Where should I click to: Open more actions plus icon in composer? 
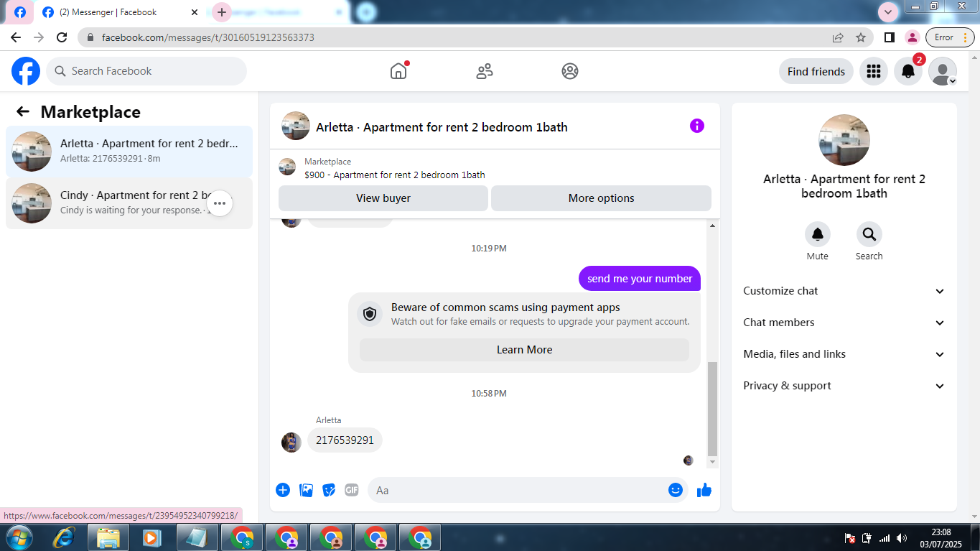283,490
